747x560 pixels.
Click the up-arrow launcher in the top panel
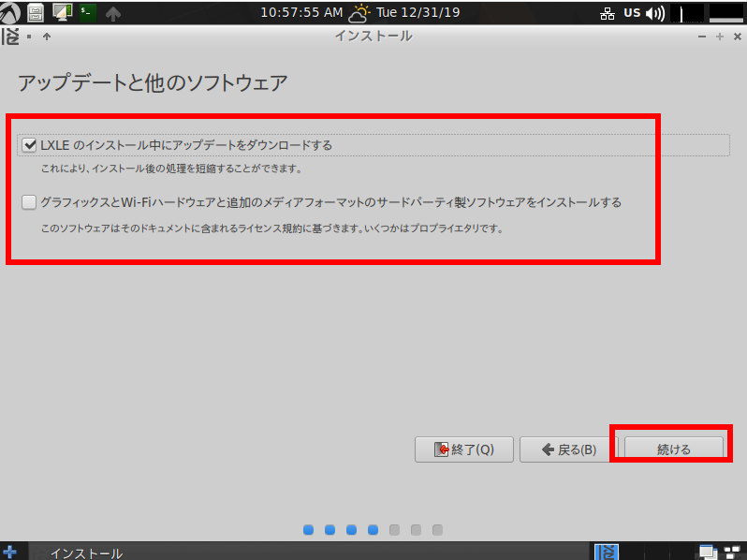113,14
